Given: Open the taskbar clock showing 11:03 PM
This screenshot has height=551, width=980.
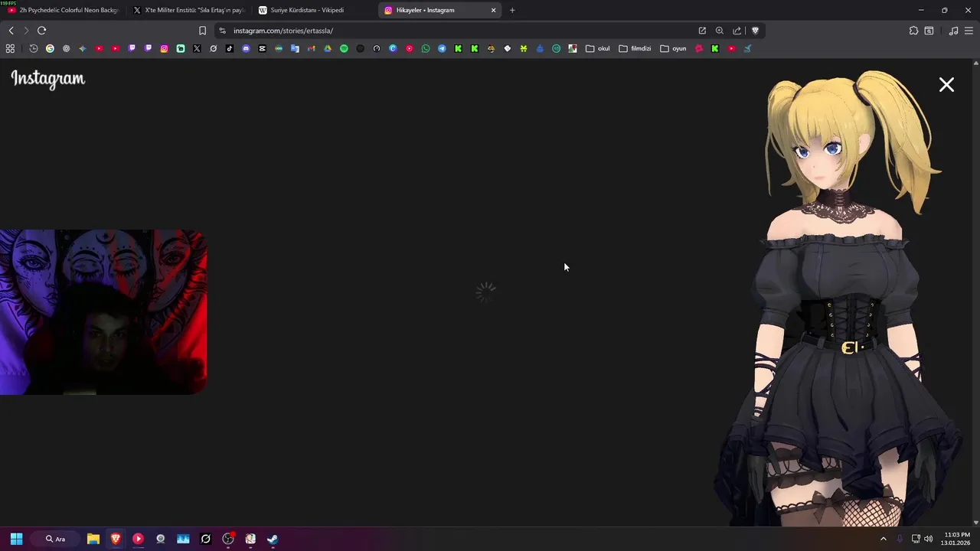Looking at the screenshot, I should pos(957,539).
